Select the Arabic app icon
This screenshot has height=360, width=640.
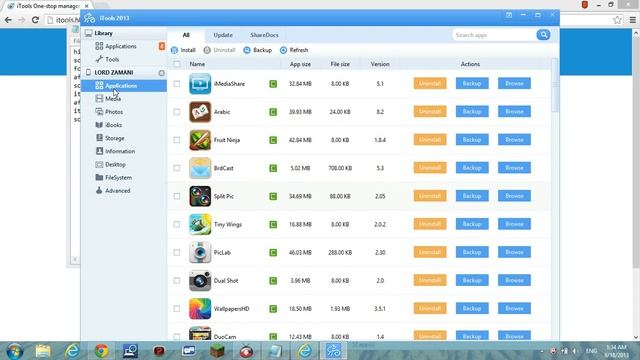point(200,112)
